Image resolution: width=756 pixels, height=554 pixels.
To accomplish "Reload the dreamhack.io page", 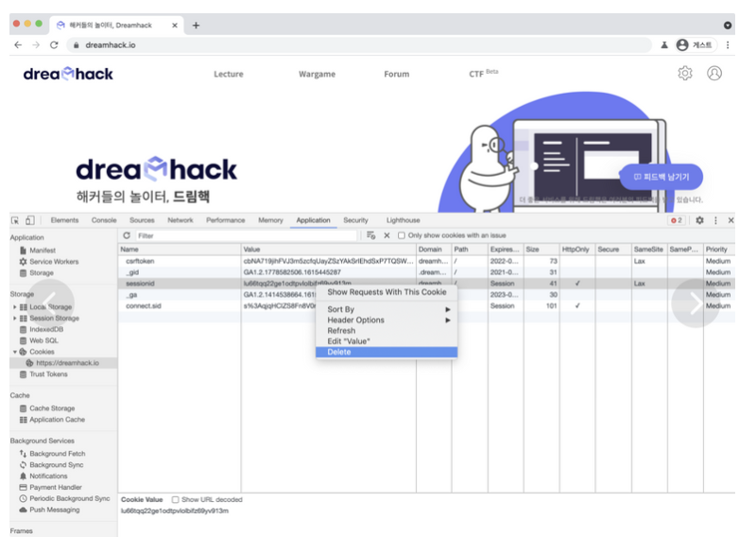I will (54, 44).
